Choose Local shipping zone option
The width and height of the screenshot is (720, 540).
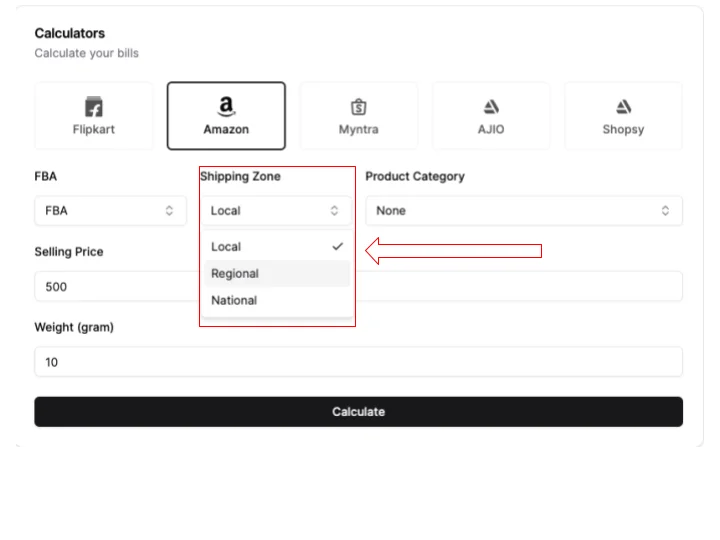coord(227,247)
